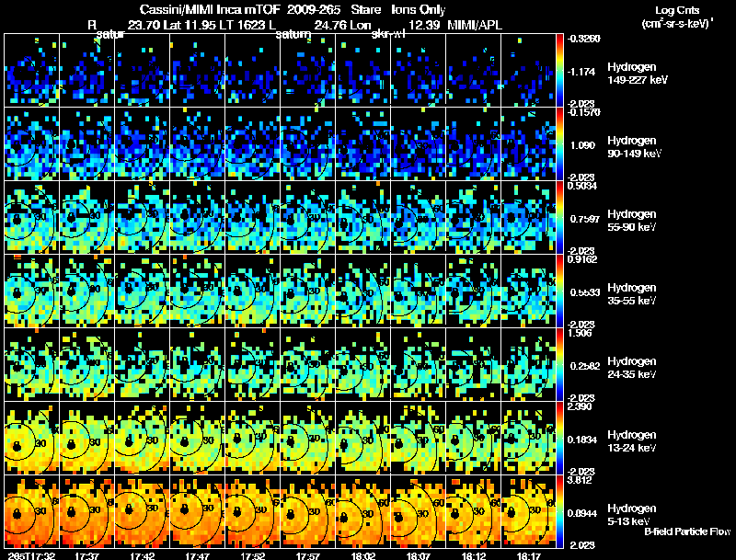The image size is (736, 560).
Task: Click the '2.390' colorbar value
Action: pyautogui.click(x=580, y=406)
